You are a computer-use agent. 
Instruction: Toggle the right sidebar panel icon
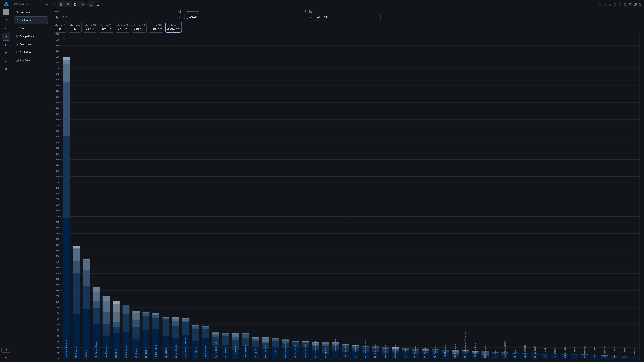(x=635, y=4)
